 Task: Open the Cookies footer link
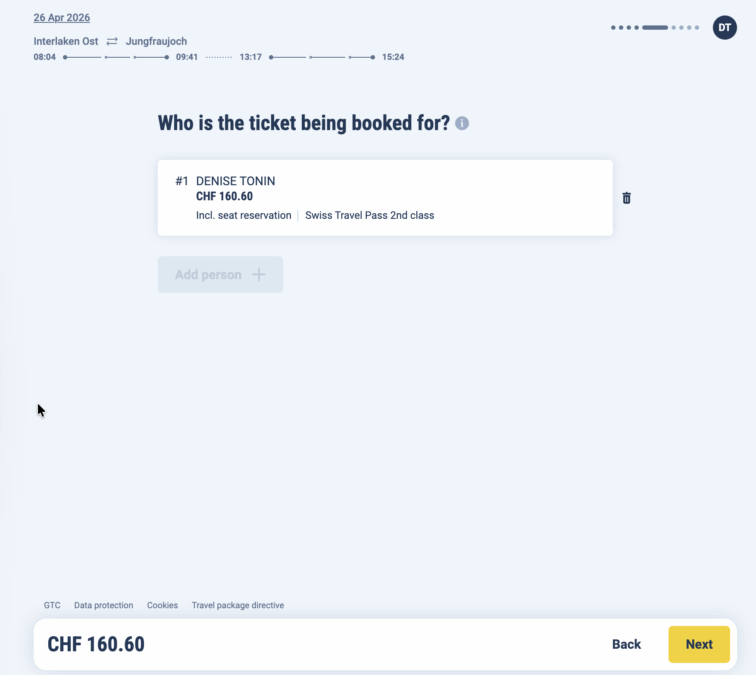pyautogui.click(x=162, y=606)
